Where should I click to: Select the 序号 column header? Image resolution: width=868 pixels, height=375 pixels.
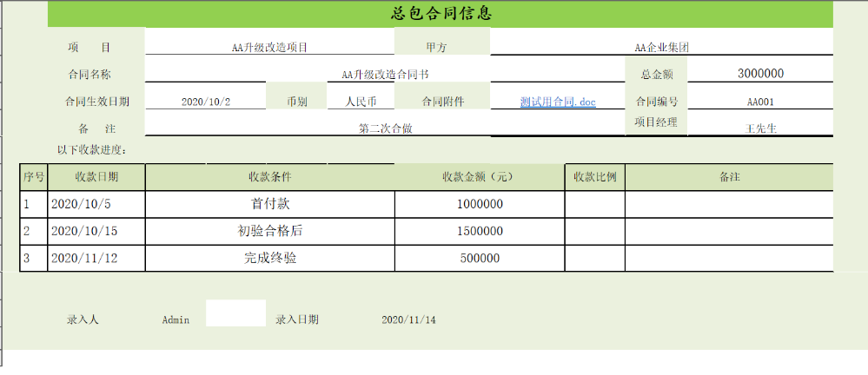click(x=34, y=177)
